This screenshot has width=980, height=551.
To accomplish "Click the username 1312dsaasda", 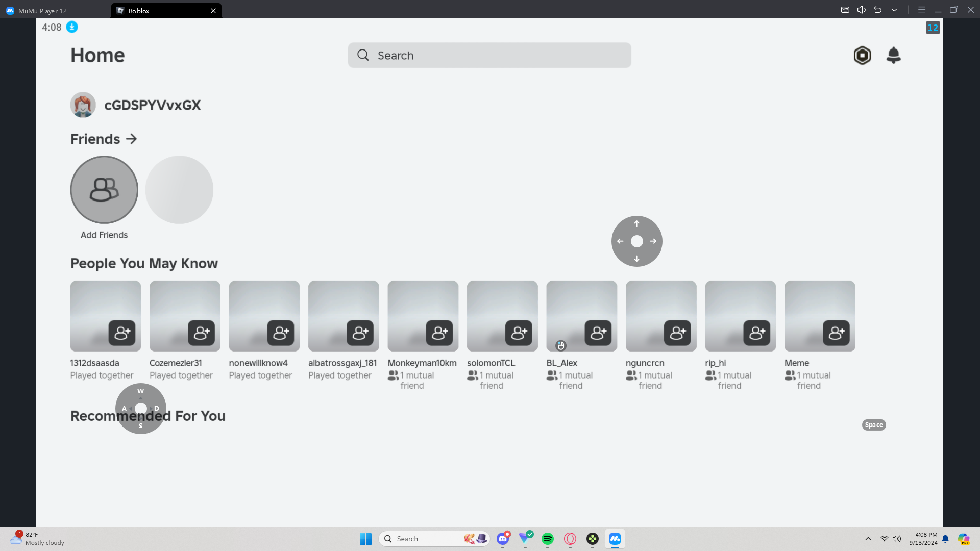I will pos(94,363).
